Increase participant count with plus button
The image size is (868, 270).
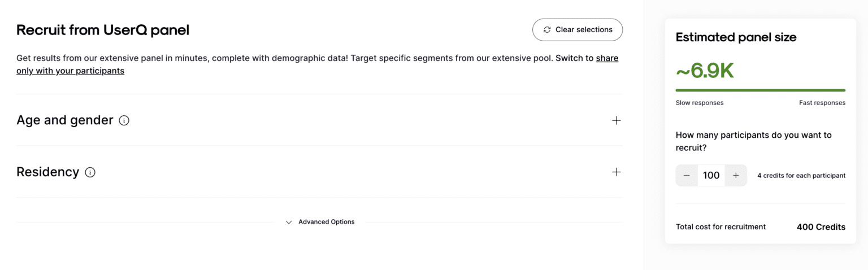(736, 176)
